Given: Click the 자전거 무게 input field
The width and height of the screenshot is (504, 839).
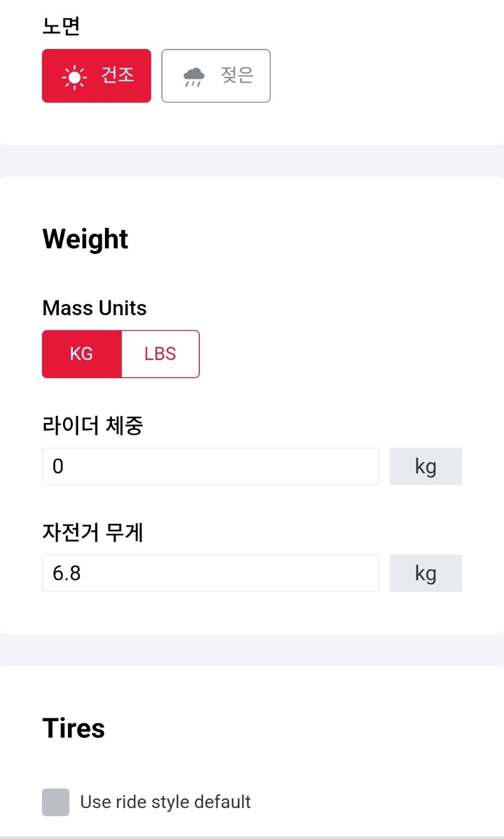Looking at the screenshot, I should 210,573.
